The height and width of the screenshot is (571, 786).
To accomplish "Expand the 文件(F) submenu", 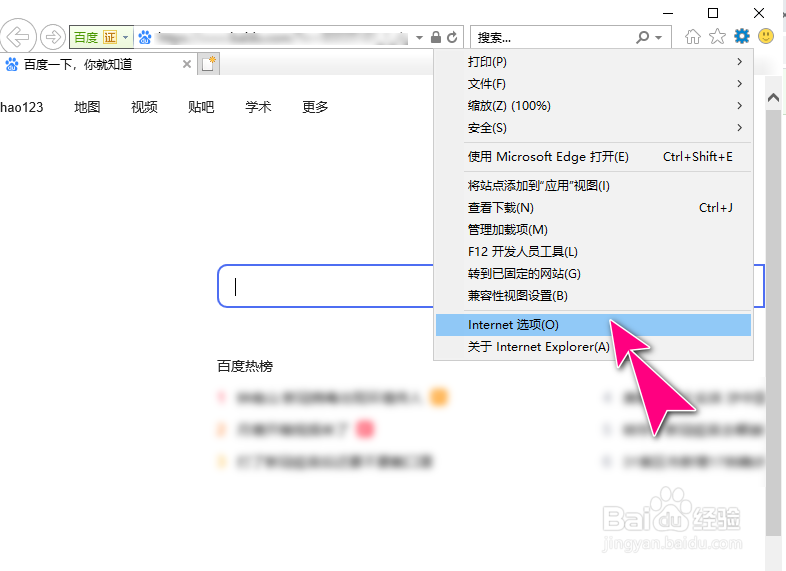I will click(739, 84).
